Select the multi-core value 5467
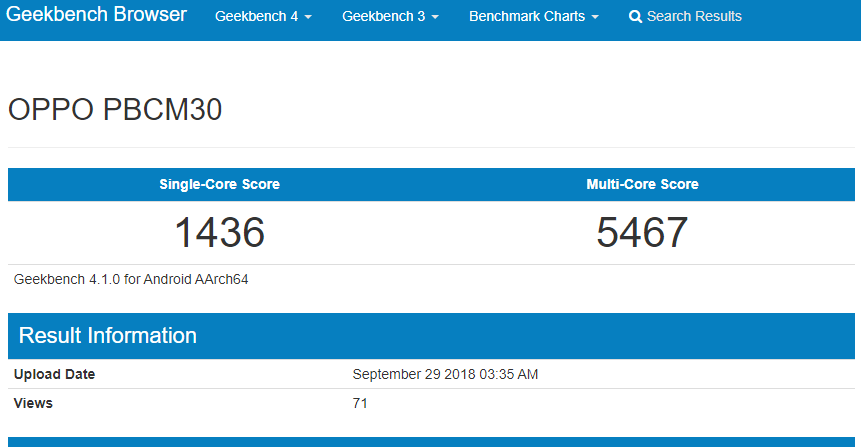The width and height of the screenshot is (861, 447). 642,232
